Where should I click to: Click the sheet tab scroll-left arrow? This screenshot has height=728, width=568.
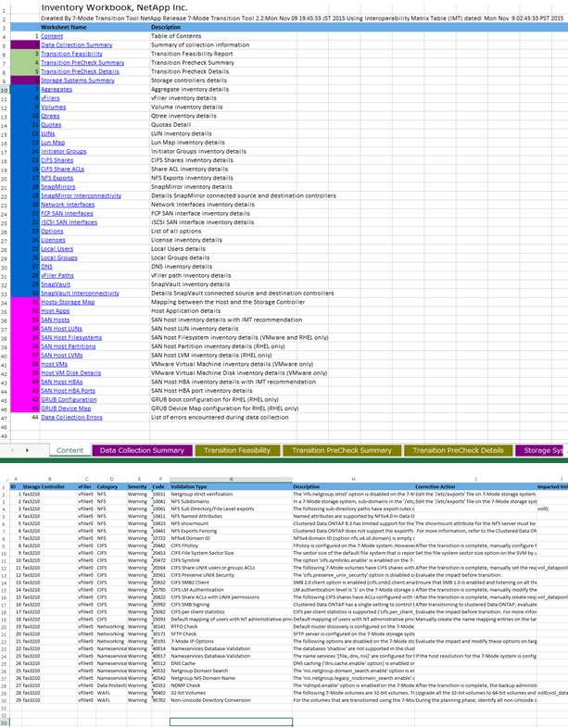click(x=13, y=450)
